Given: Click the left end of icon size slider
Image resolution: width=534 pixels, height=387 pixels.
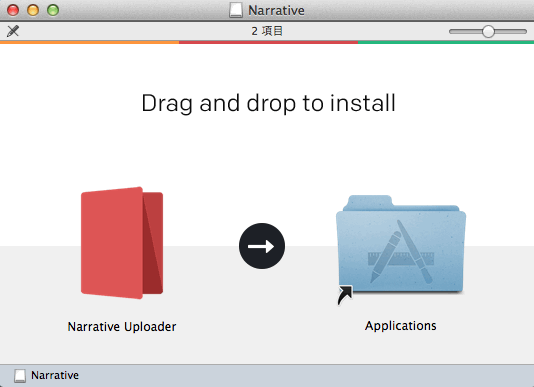Looking at the screenshot, I should point(452,31).
